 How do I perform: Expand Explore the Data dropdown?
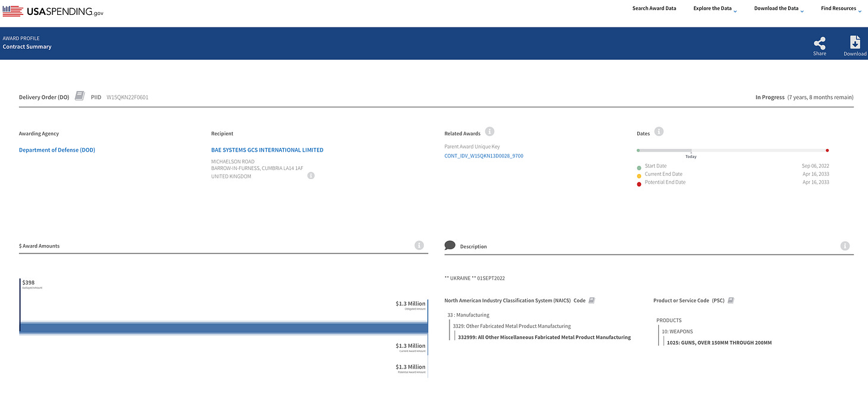point(715,9)
